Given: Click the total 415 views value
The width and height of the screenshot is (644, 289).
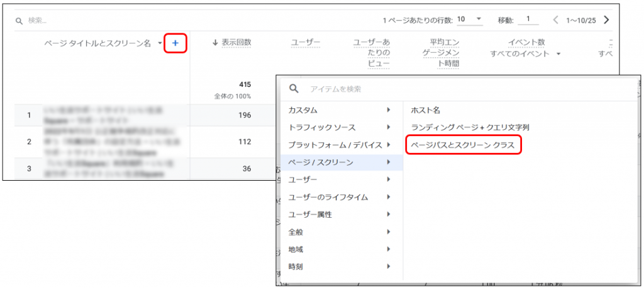Looking at the screenshot, I should (x=245, y=85).
